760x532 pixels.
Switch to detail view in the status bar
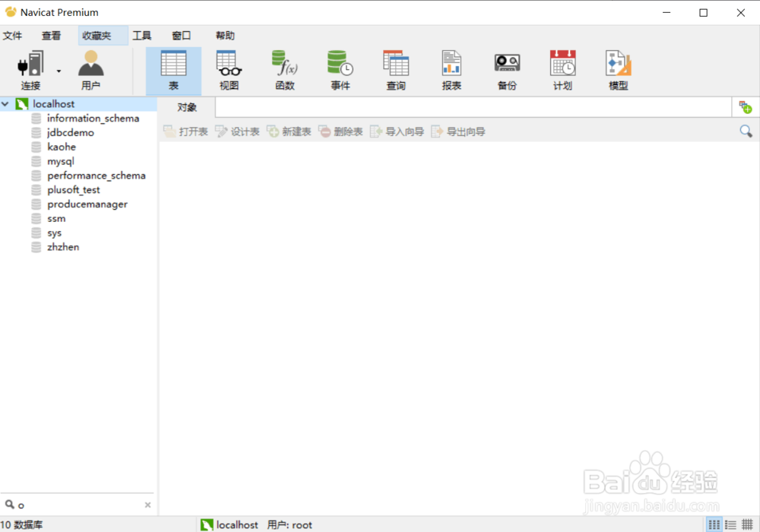click(x=747, y=524)
